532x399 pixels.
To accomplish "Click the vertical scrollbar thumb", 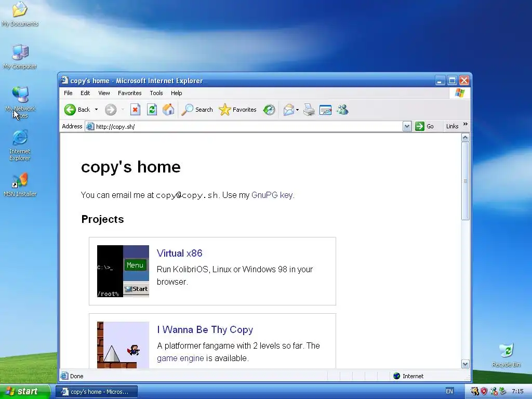I will (x=465, y=181).
